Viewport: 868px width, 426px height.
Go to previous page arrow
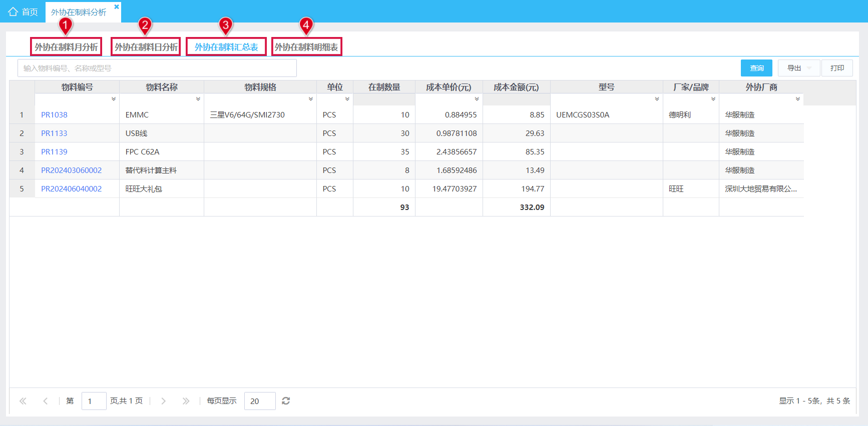click(x=46, y=401)
